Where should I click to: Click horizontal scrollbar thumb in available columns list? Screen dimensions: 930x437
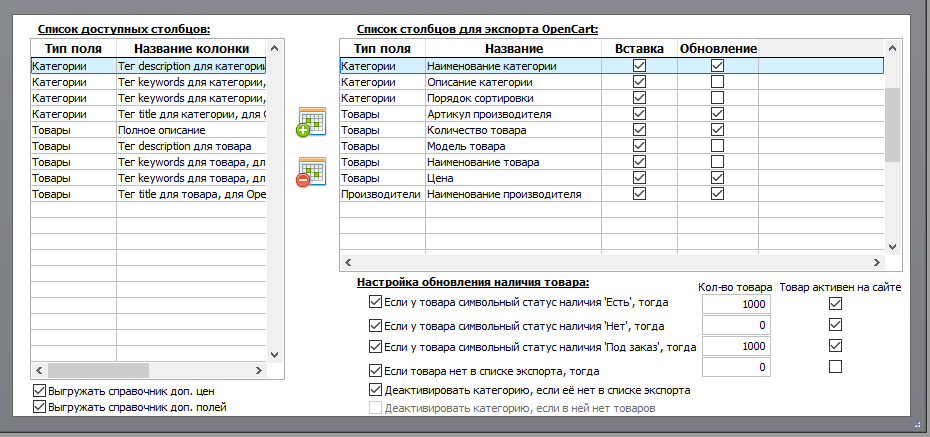pyautogui.click(x=98, y=371)
